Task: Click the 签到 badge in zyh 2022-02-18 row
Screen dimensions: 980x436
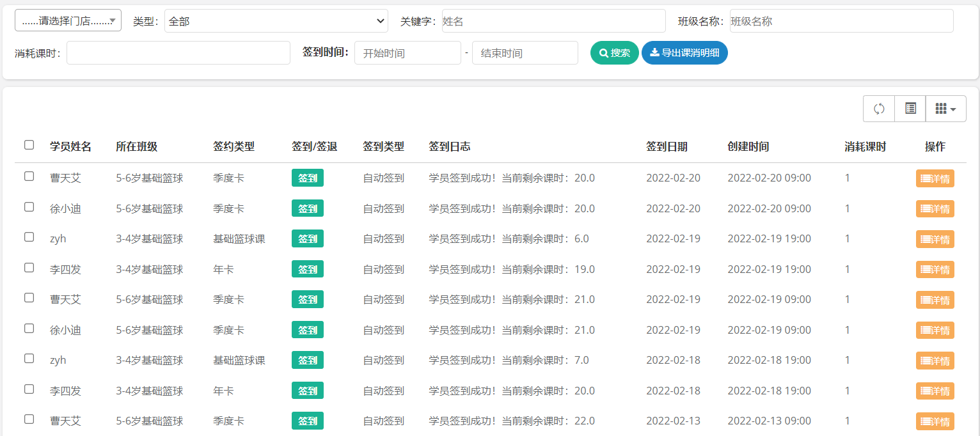Action: pyautogui.click(x=308, y=361)
